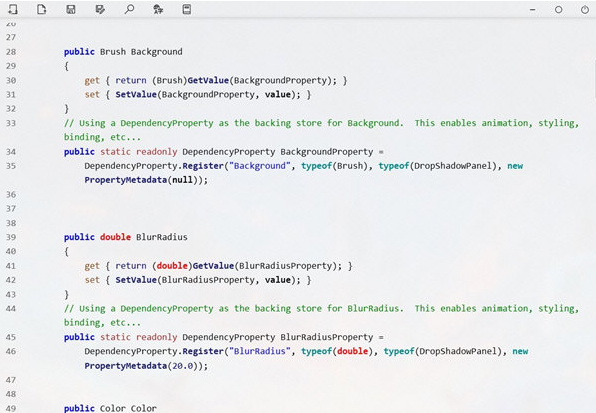Create a new document with page icon
Image resolution: width=596 pixels, height=413 pixels.
click(x=41, y=9)
